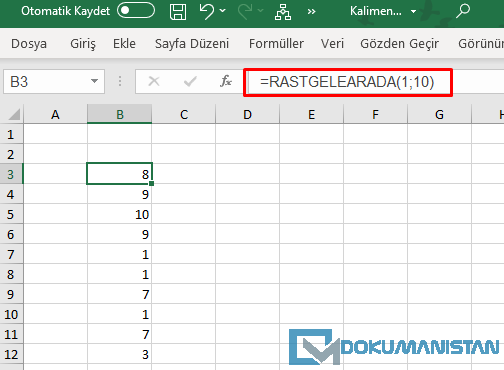Select column C header

tap(184, 114)
